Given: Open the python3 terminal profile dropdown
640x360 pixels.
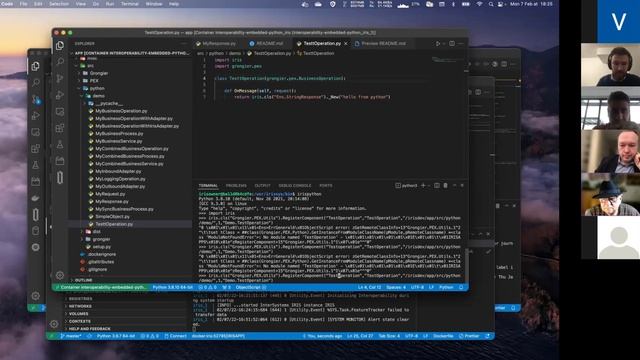Looking at the screenshot, I should click(430, 186).
